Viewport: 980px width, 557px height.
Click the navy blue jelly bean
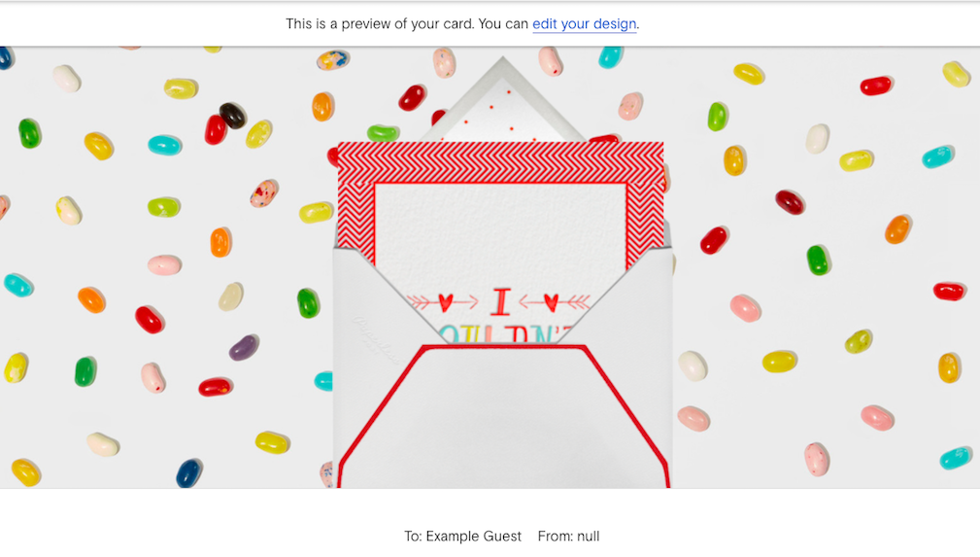pos(188,472)
